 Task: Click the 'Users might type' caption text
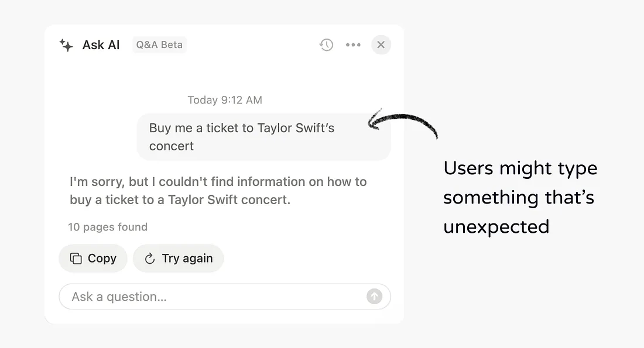pos(520,168)
